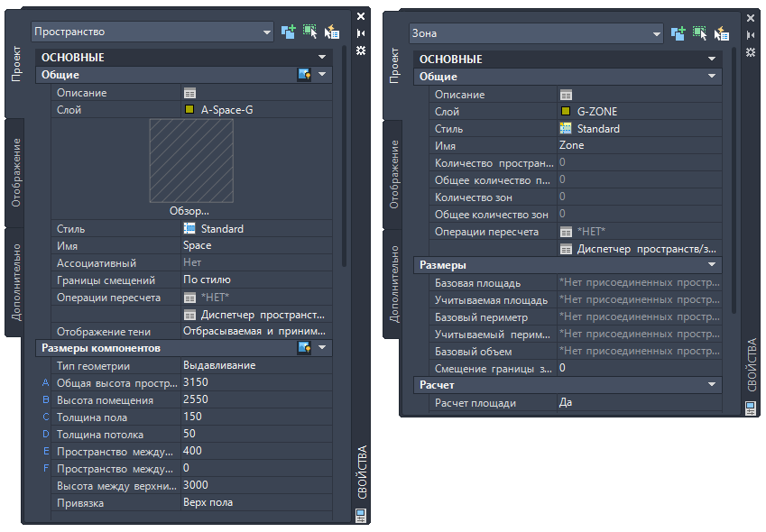Close the Пространство properties palette
766x532 pixels.
click(x=361, y=16)
